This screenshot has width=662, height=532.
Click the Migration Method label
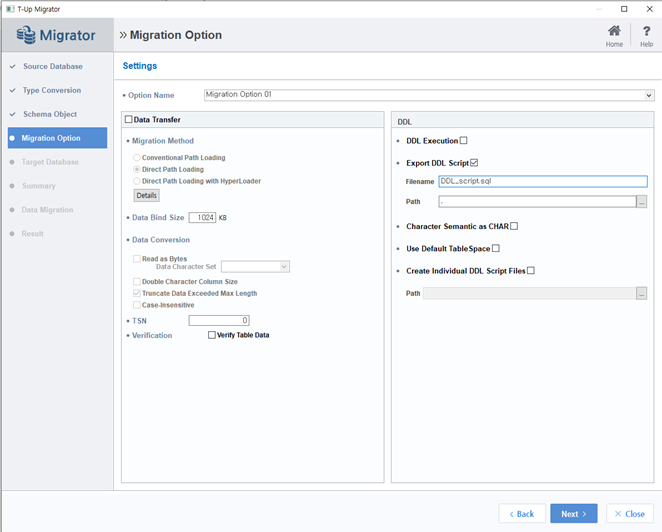coord(163,141)
